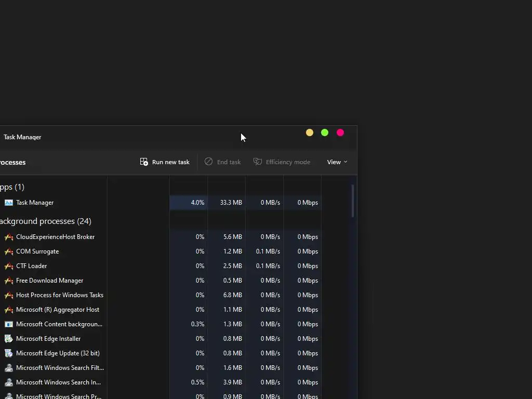The width and height of the screenshot is (532, 399).
Task: Select the Microsoft Windows Search In... name
Action: tap(58, 382)
